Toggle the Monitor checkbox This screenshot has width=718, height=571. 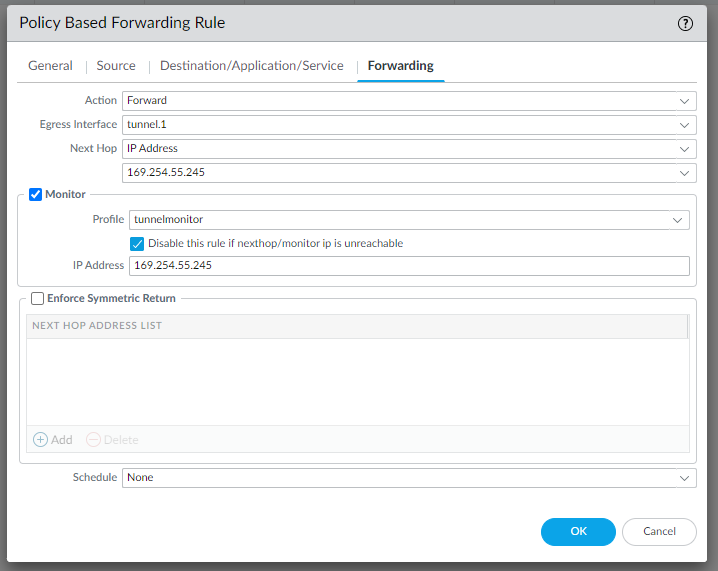(36, 194)
